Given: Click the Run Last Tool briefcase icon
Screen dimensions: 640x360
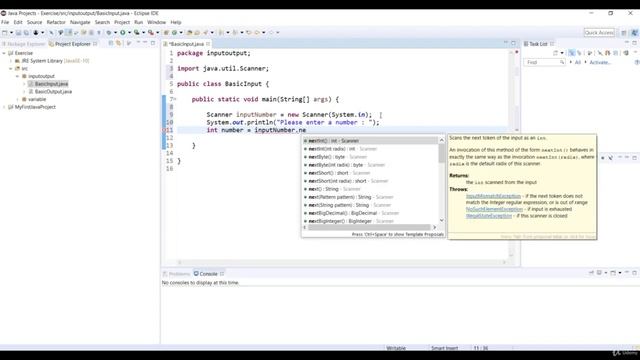Looking at the screenshot, I should (x=151, y=33).
